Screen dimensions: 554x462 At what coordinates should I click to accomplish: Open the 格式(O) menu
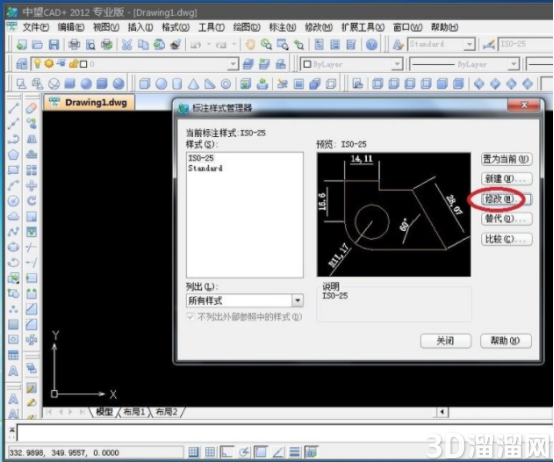tap(176, 27)
